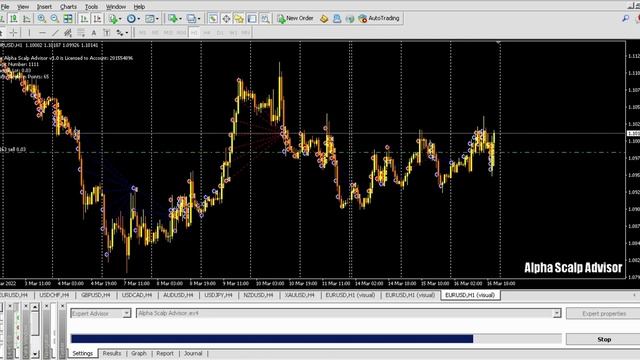Open the profiles icon

pyautogui.click(x=191, y=18)
